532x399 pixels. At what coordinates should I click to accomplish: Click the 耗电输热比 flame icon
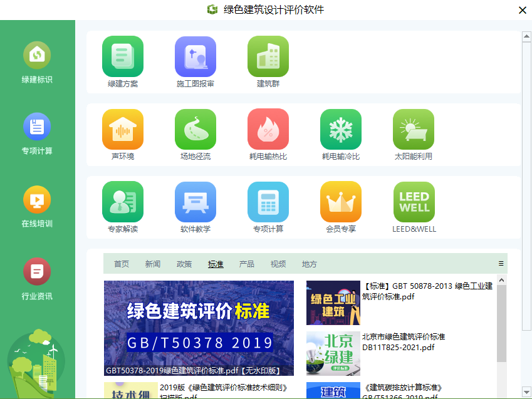point(268,130)
